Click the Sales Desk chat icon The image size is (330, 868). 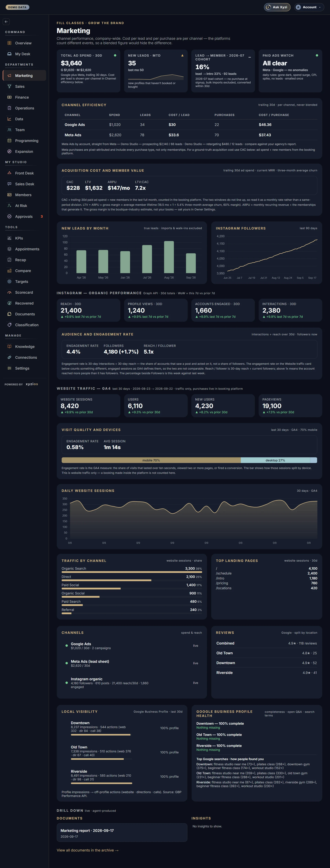pyautogui.click(x=9, y=184)
